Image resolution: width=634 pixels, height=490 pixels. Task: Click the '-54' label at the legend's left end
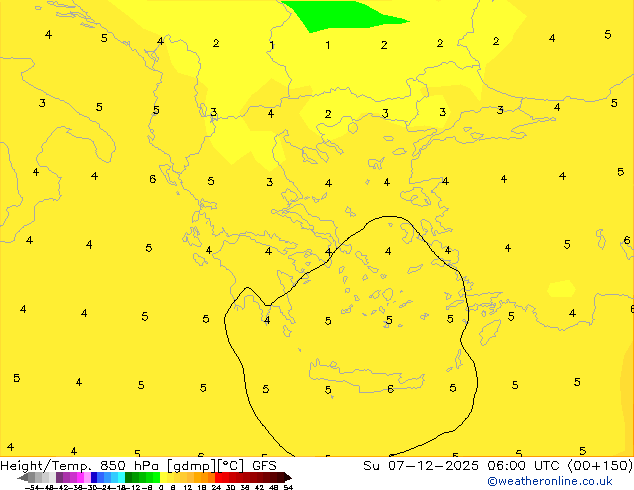coord(33,487)
